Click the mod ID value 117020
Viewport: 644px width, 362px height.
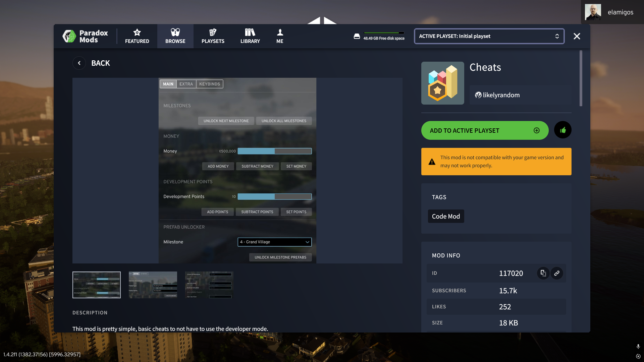tap(511, 274)
